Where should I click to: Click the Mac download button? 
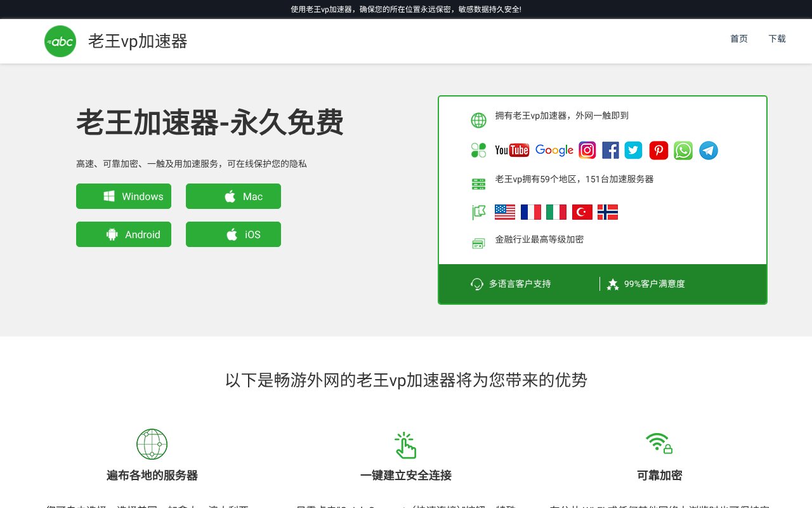pos(233,196)
